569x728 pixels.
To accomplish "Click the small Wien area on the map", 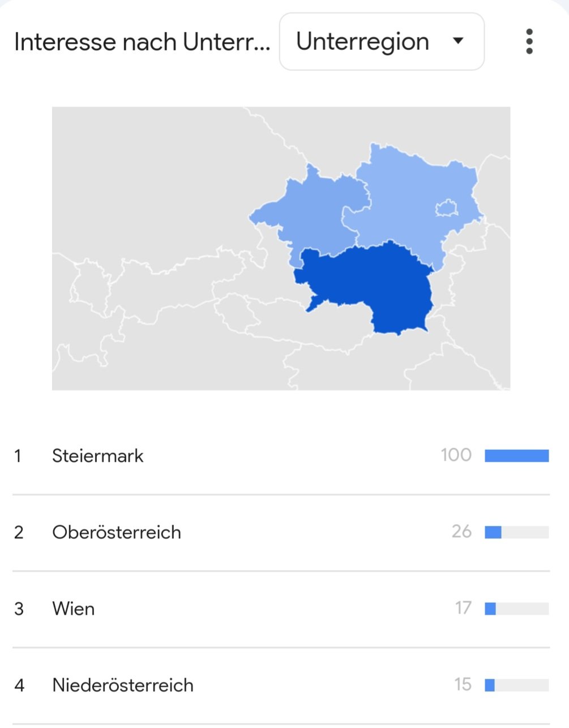I will click(x=446, y=208).
